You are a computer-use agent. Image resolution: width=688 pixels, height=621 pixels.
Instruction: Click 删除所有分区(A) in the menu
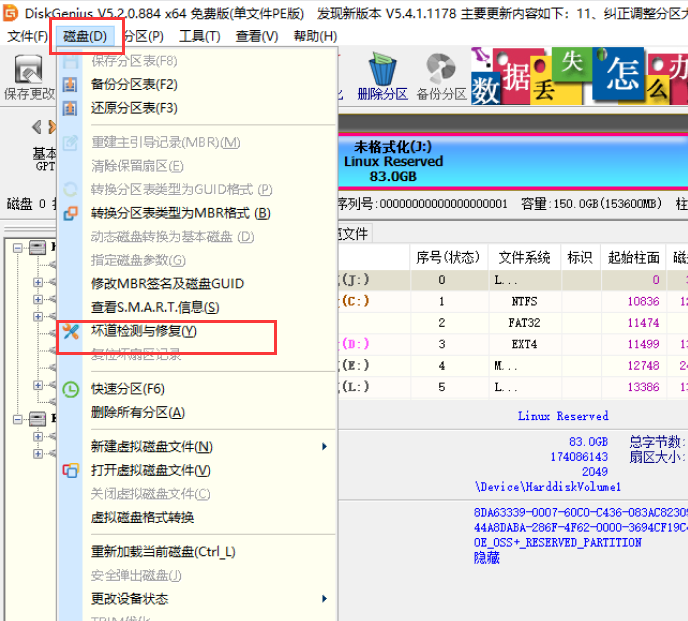pos(137,412)
